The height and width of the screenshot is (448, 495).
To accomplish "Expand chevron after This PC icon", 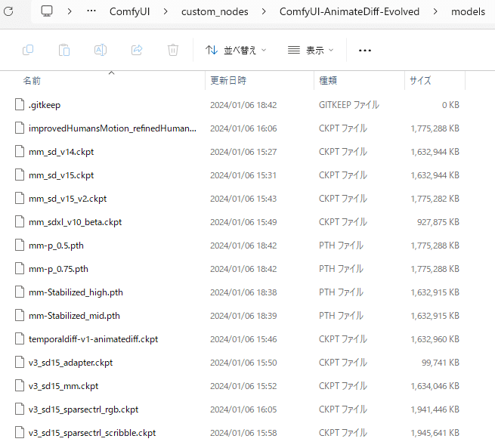I will coord(70,11).
